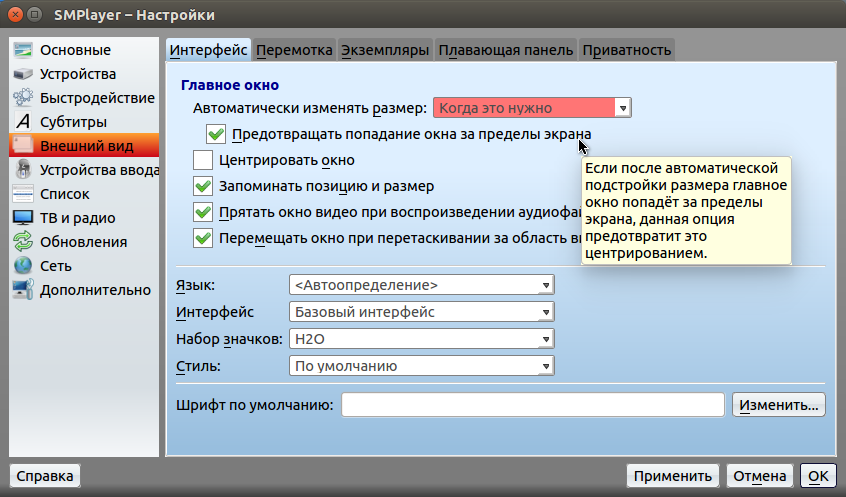Image resolution: width=846 pixels, height=497 pixels.
Task: Click the Быстродействие gears icon
Action: pos(23,98)
